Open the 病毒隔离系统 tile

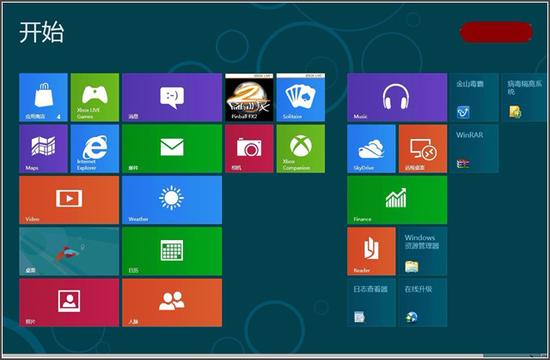524,97
